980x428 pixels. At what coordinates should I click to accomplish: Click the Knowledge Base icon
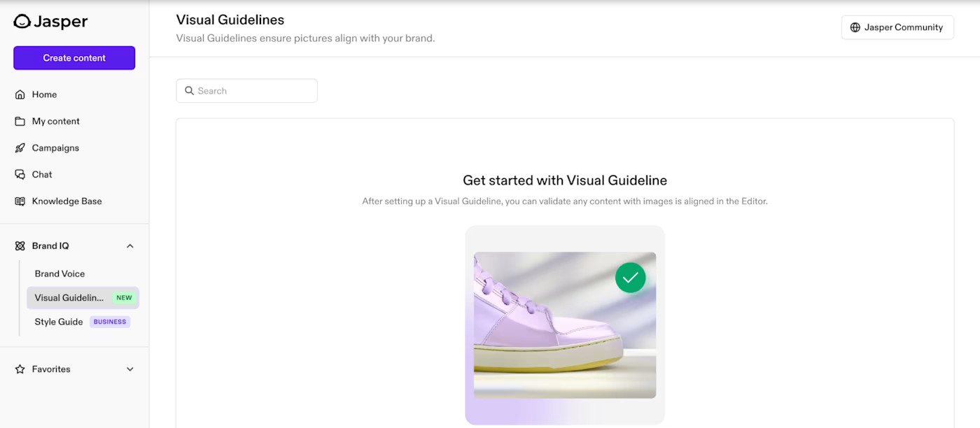pyautogui.click(x=20, y=201)
